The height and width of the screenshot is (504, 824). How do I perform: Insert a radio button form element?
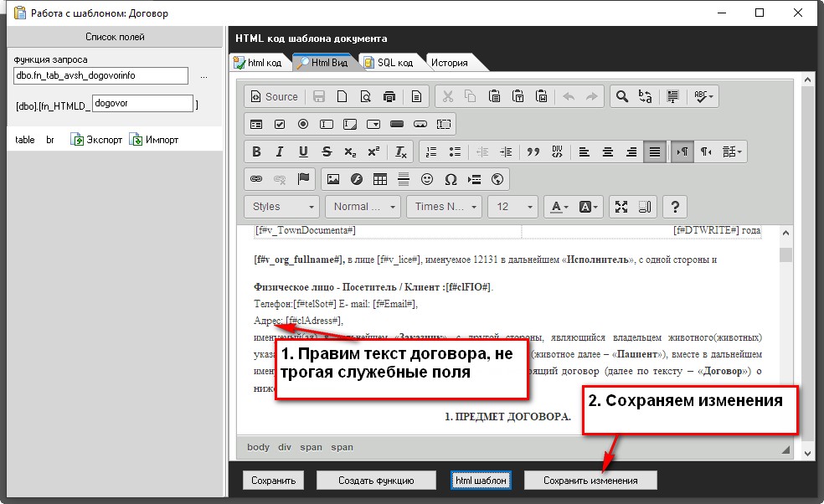coord(303,124)
